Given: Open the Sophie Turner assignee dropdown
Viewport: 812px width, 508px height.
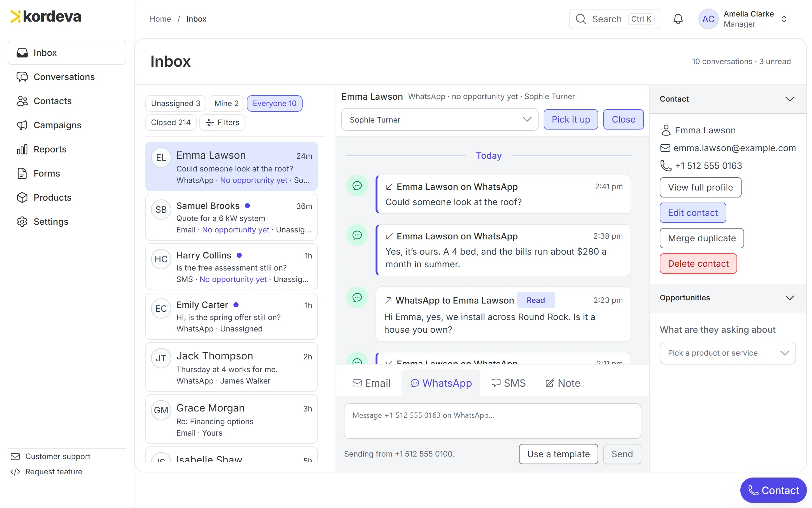Looking at the screenshot, I should click(440, 119).
